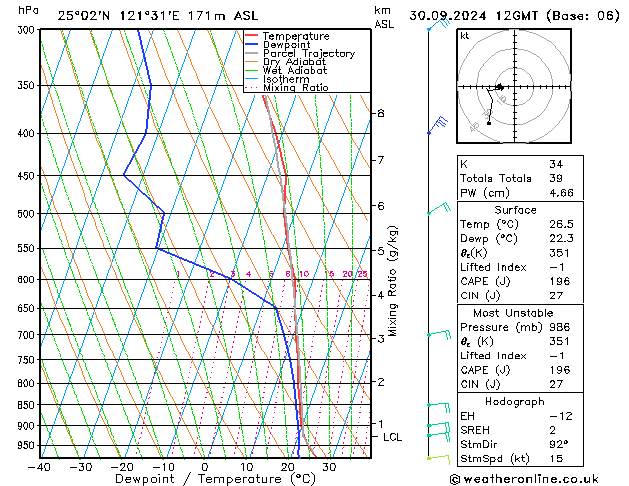Click the LCL level marker
The width and height of the screenshot is (629, 486).
392,437
